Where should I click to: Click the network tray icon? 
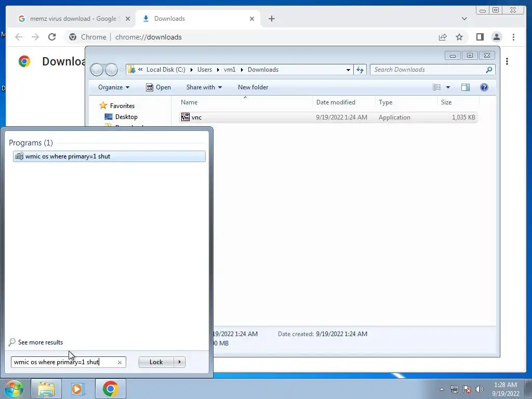(x=454, y=389)
